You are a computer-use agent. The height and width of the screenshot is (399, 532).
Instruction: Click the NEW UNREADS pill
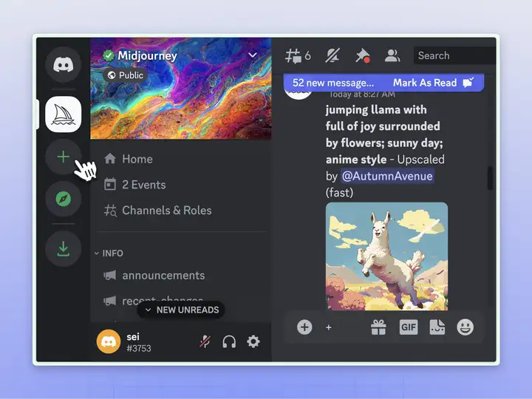click(181, 310)
